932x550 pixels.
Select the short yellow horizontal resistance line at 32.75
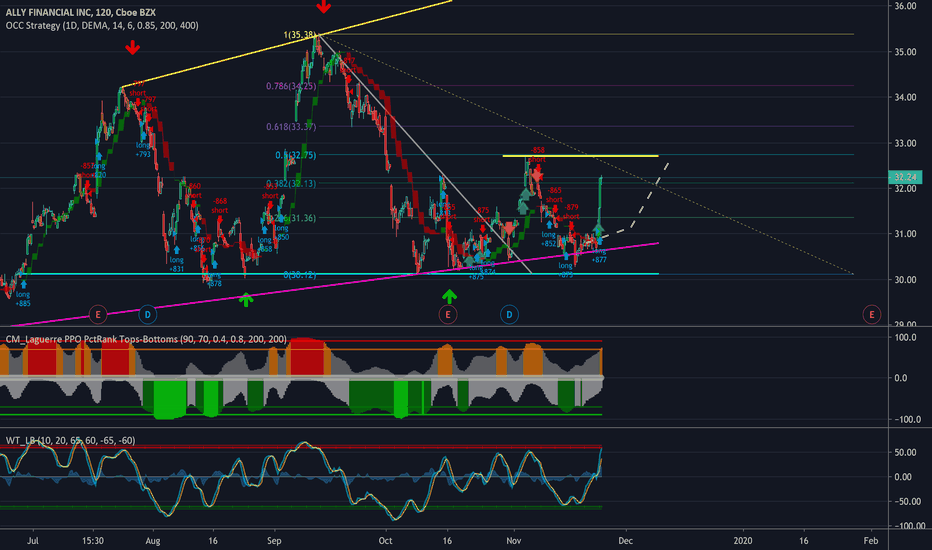coord(580,156)
